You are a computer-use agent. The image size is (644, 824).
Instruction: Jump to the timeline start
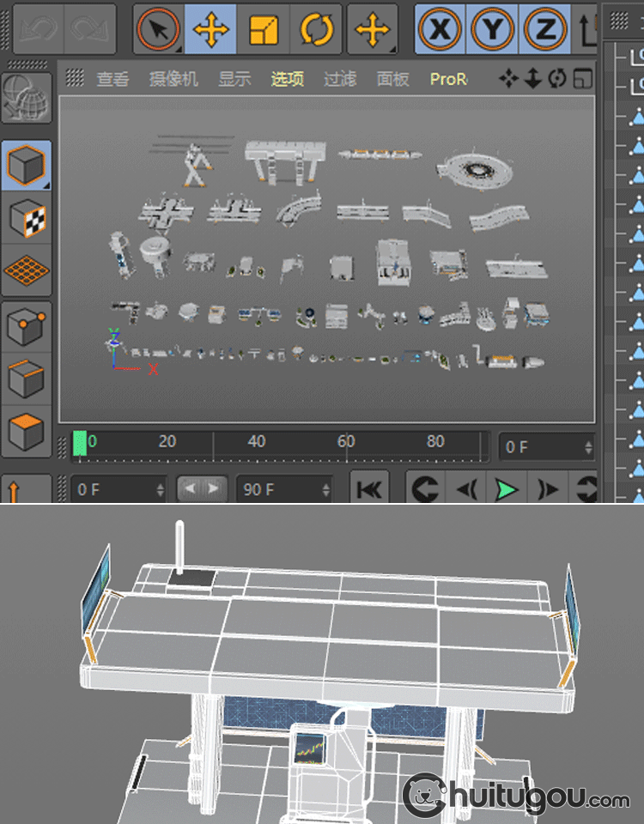[x=369, y=490]
